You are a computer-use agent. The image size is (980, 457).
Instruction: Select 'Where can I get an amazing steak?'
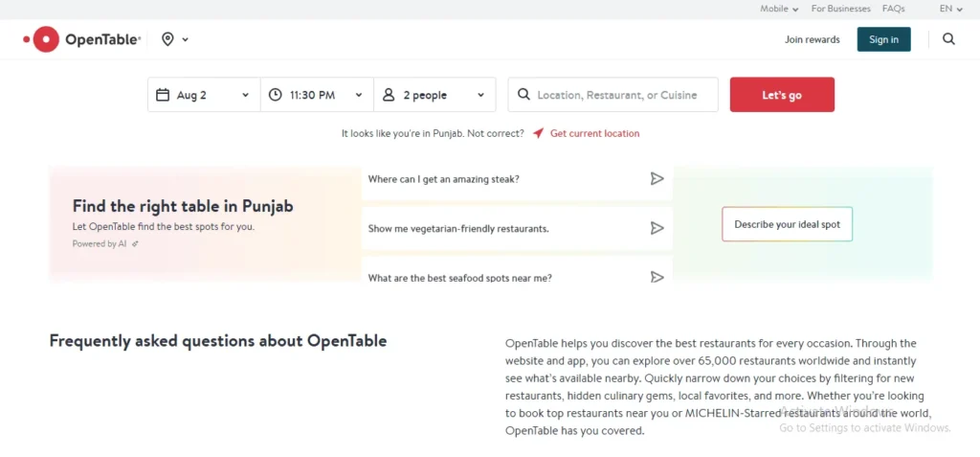click(x=444, y=179)
